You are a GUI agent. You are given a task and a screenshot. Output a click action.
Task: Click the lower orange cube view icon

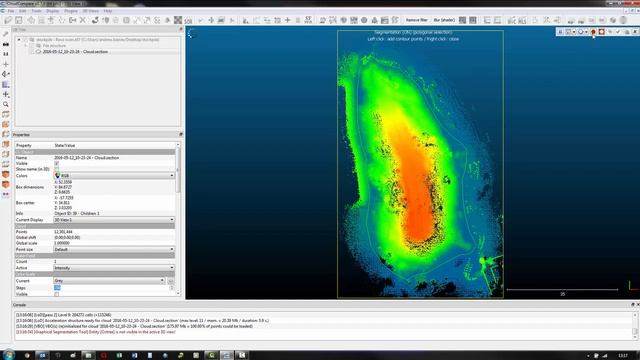pyautogui.click(x=6, y=184)
